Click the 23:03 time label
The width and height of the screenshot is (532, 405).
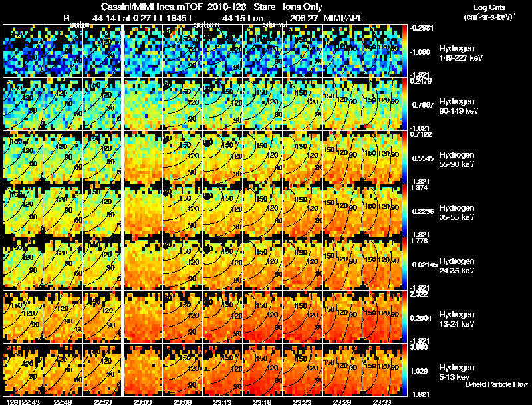click(x=143, y=402)
